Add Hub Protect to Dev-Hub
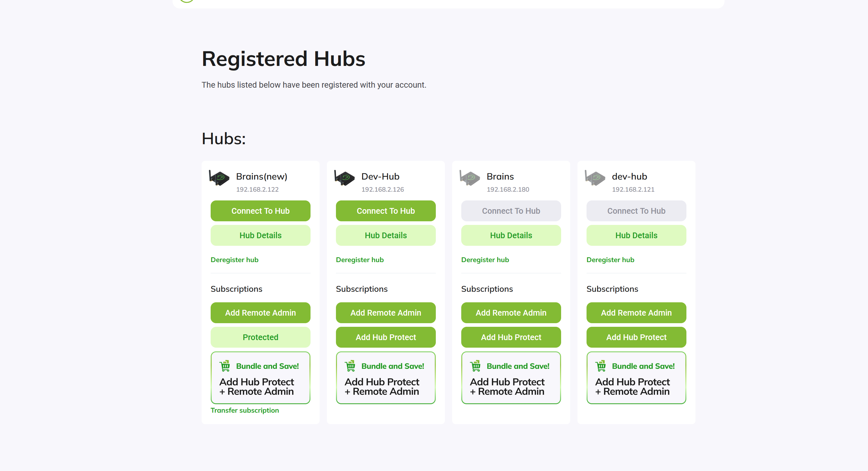Screen dimensions: 868x471 click(386, 337)
